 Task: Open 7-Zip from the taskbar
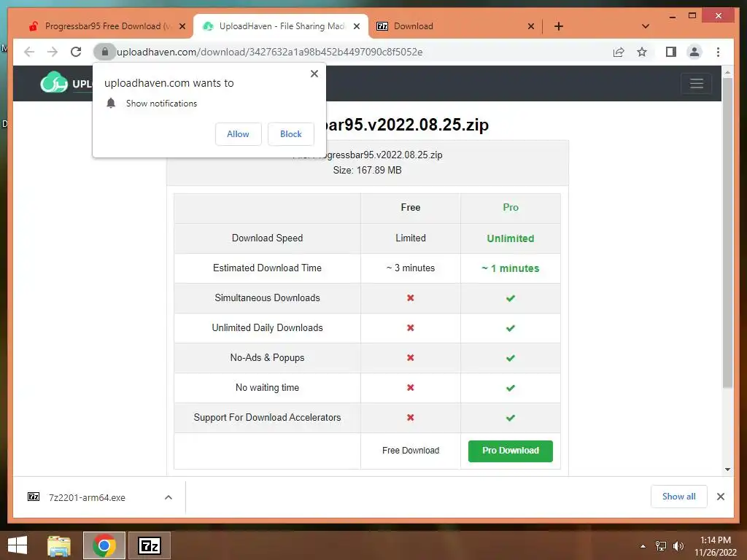[x=149, y=545]
